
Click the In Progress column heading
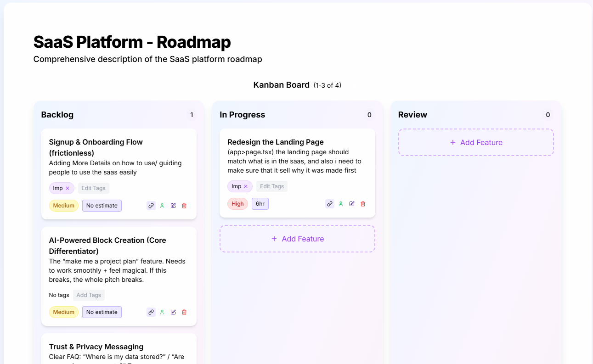243,115
